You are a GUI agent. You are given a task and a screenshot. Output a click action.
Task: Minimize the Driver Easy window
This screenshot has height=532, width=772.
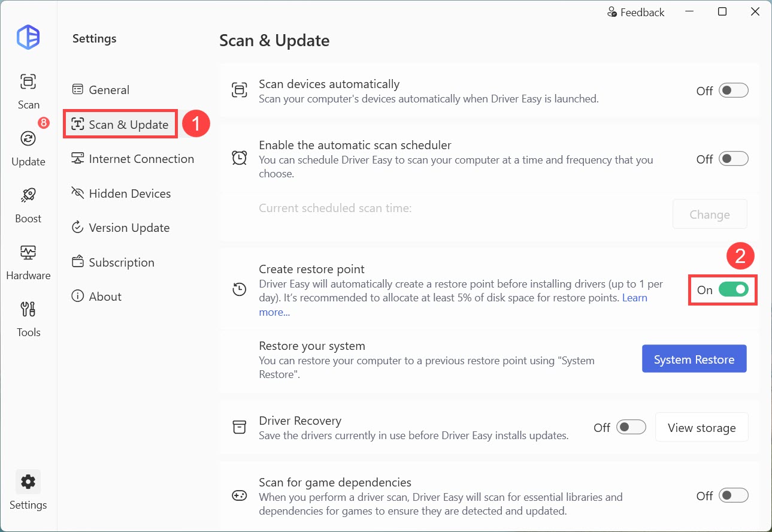(x=689, y=12)
